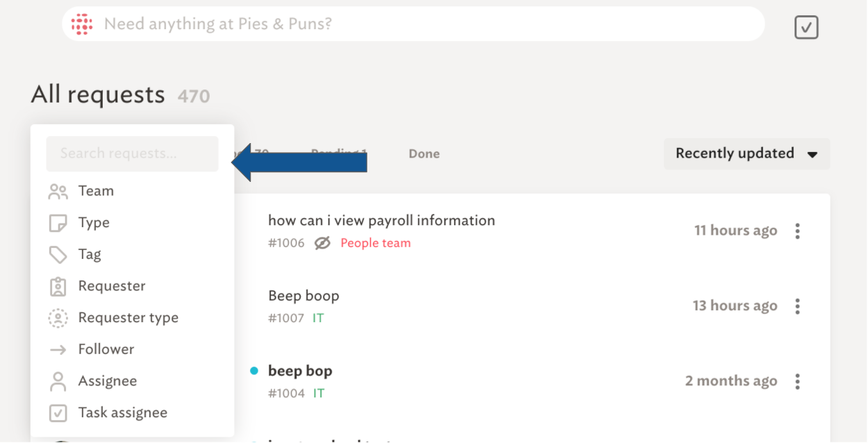Open options menu for payroll information request

point(797,231)
